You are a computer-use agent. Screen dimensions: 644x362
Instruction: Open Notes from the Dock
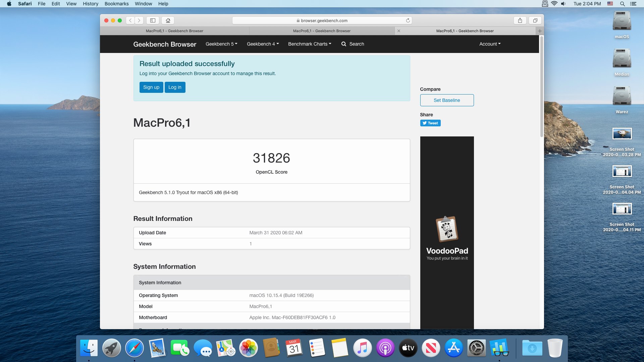point(340,348)
